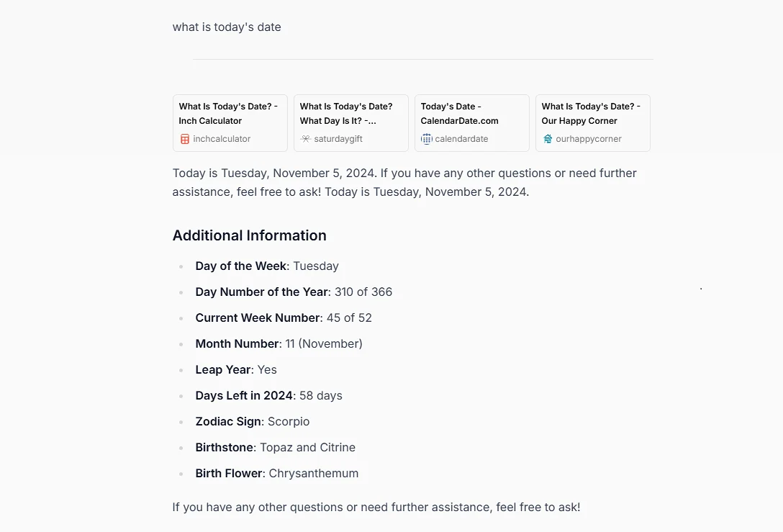This screenshot has width=783, height=532.
Task: Click the calendardate calendar favicon
Action: pyautogui.click(x=427, y=139)
